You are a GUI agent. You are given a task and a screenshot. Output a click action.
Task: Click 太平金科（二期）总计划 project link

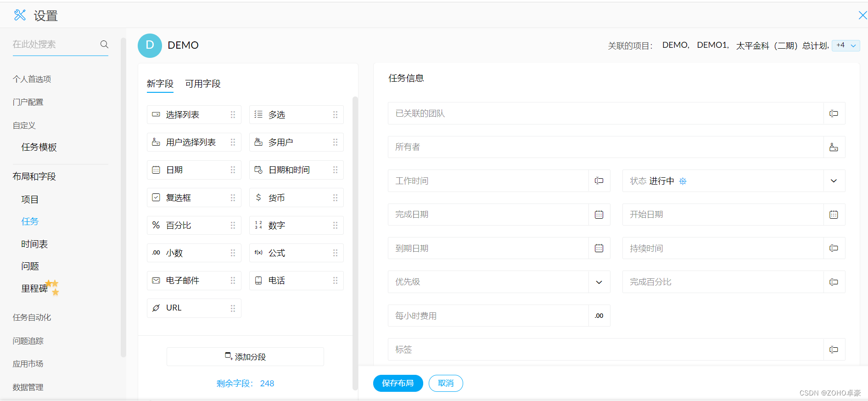click(x=782, y=45)
